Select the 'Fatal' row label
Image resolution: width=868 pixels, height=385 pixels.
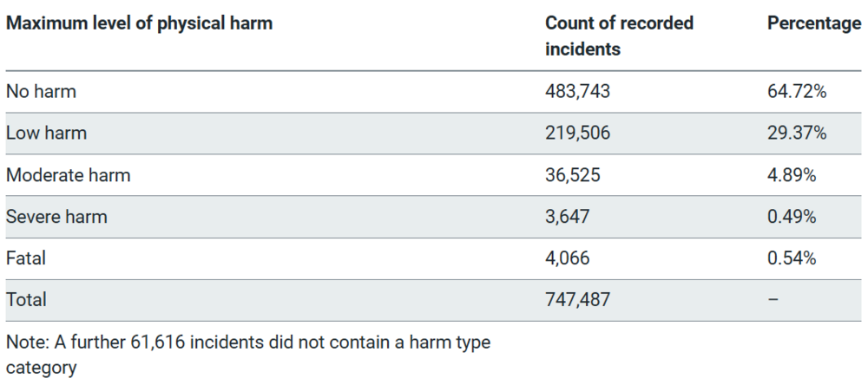[x=26, y=258]
